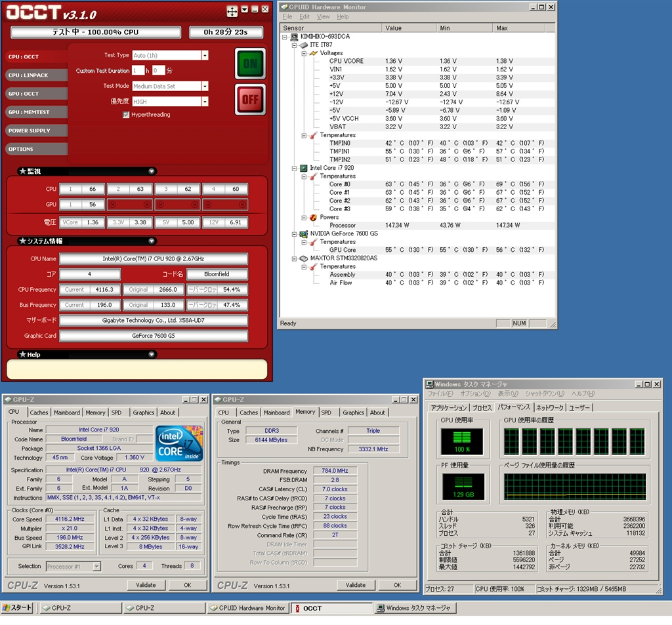The width and height of the screenshot is (672, 625).
Task: Click the MAXTOR hard drive icon in tree
Action: point(304,258)
